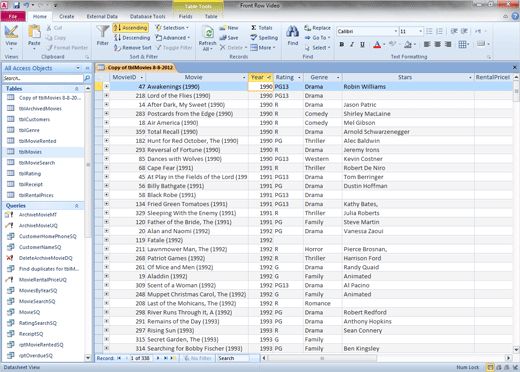Click the horizontal scrollbar of datasheet
The image size is (520, 372).
tap(322, 358)
